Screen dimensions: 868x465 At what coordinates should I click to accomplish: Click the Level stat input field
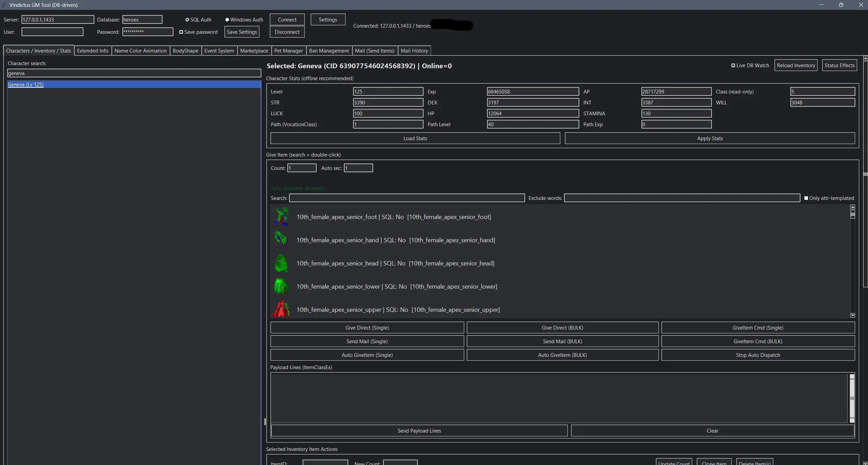[388, 92]
